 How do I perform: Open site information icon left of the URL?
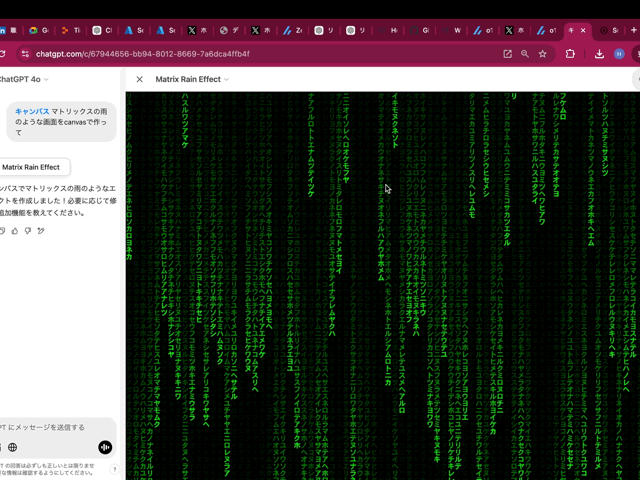[x=25, y=54]
